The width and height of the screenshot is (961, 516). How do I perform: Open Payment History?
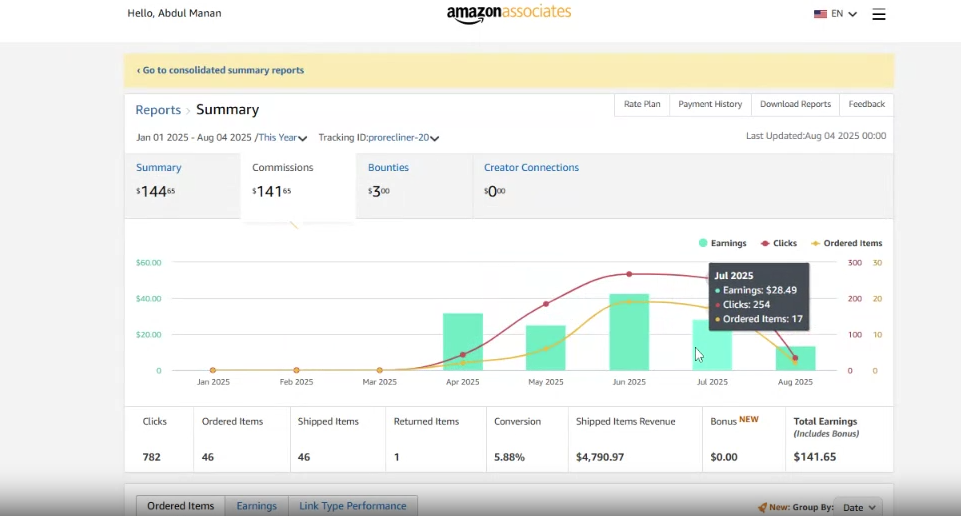[x=710, y=104]
